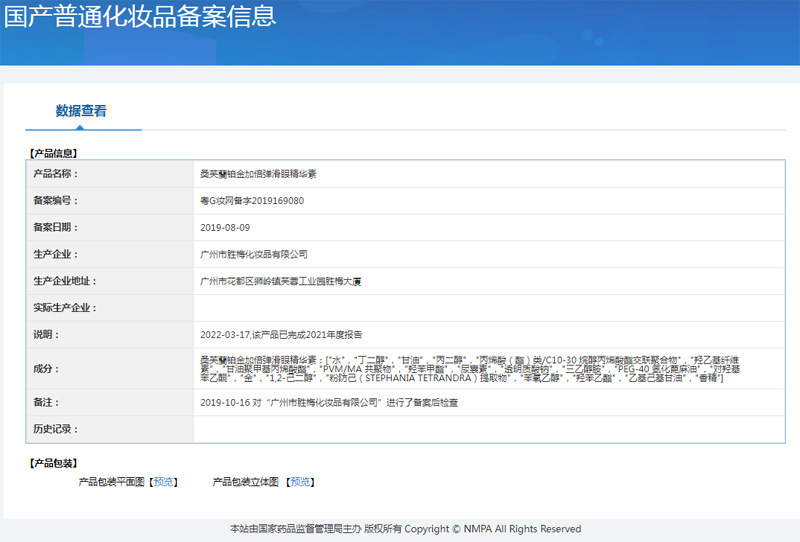
Task: Click the 生产企业地址 label
Action: point(65,281)
